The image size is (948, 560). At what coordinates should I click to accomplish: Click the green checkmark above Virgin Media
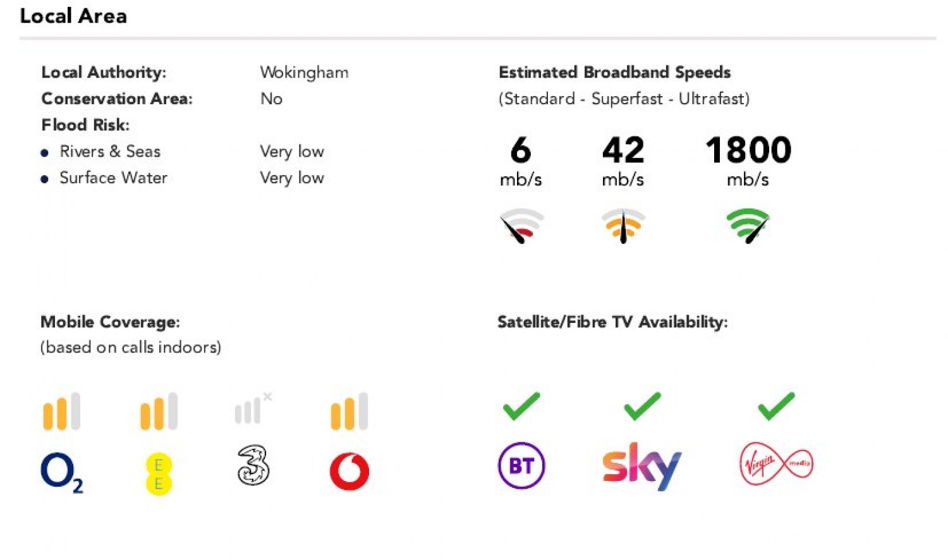(776, 406)
